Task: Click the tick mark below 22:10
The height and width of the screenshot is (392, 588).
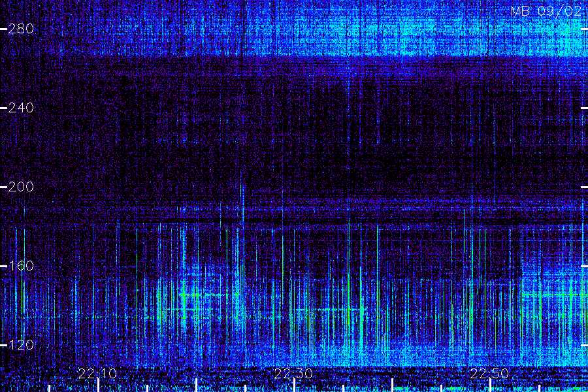Action: [x=98, y=385]
